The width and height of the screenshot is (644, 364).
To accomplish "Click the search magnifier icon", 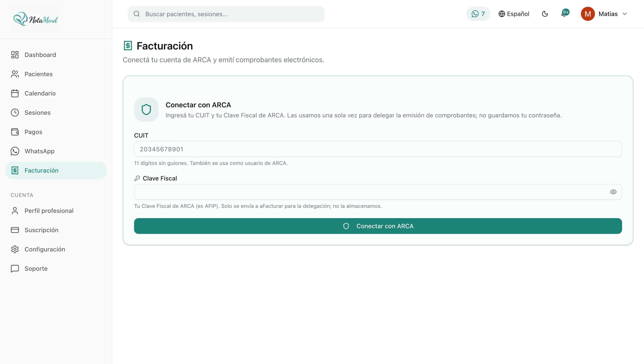I will tap(137, 14).
